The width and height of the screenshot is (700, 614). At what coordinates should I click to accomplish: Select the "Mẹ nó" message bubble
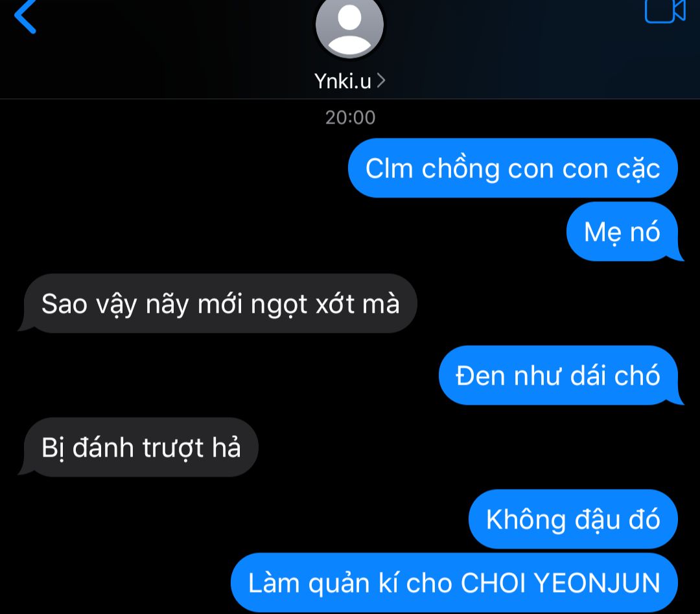click(x=622, y=232)
